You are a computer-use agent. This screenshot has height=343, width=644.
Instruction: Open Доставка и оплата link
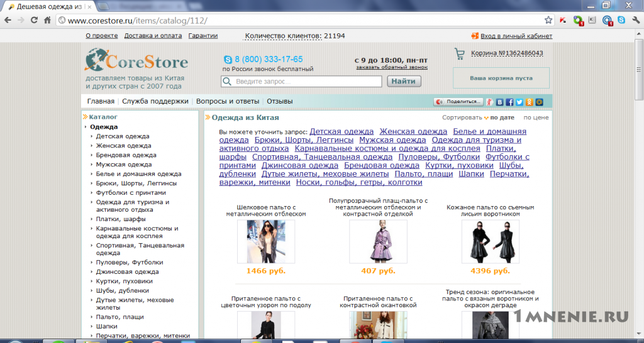pos(153,36)
